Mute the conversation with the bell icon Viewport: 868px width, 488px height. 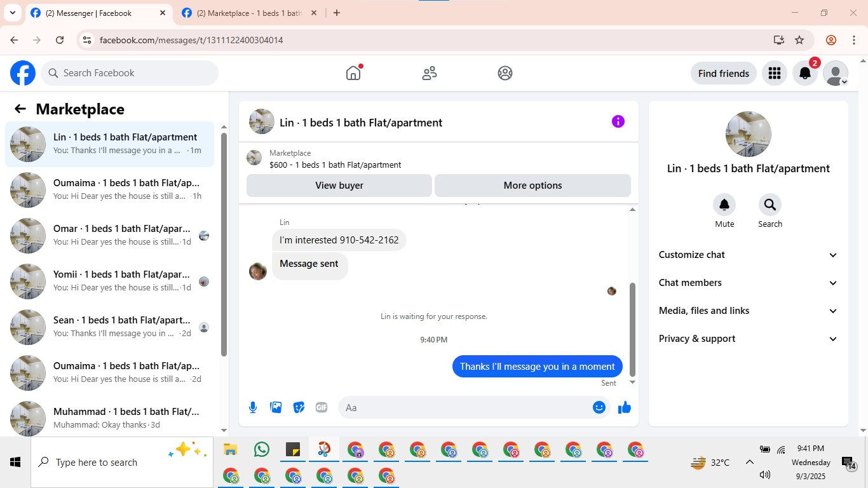coord(724,205)
